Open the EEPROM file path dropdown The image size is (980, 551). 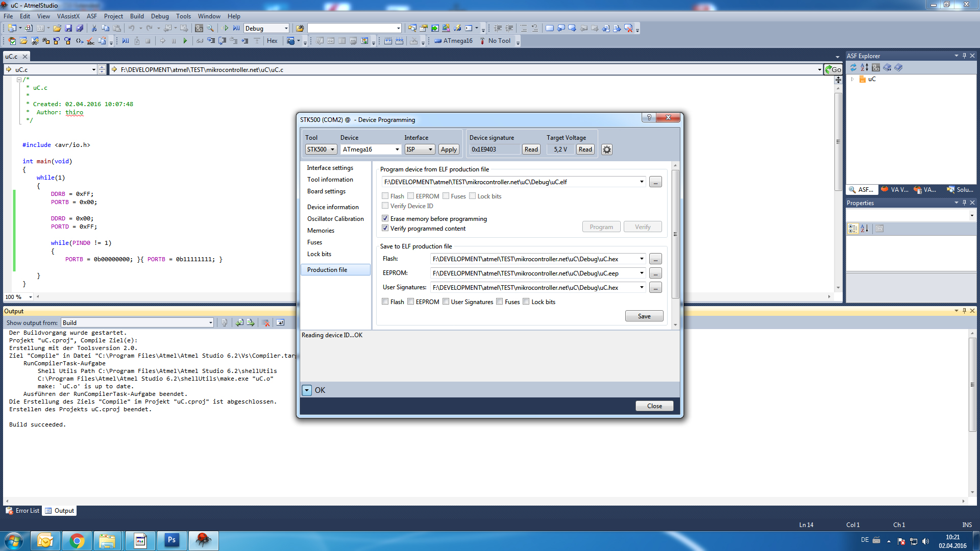click(x=642, y=273)
